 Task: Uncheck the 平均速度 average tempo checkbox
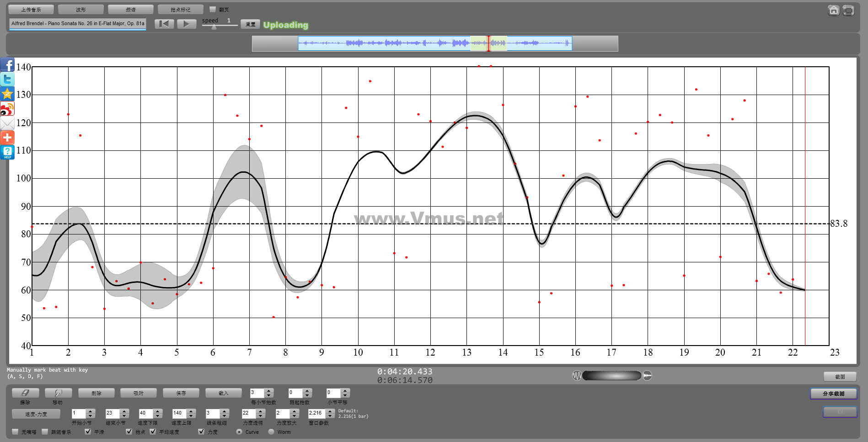[x=153, y=431]
